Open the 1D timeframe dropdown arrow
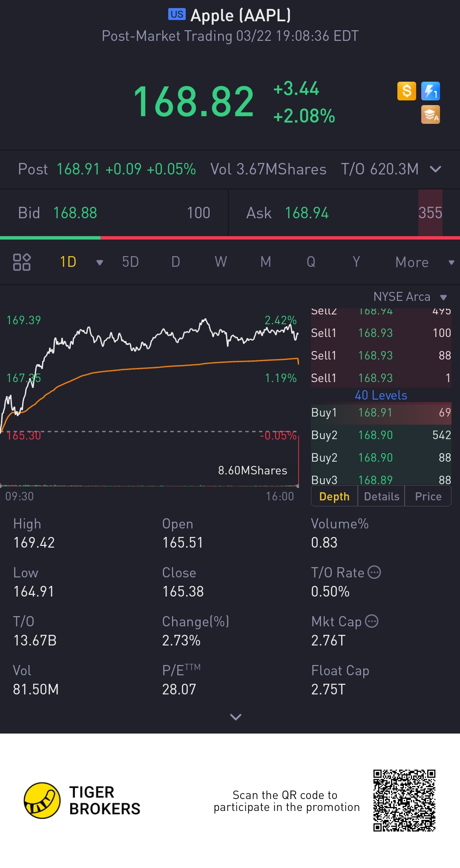The width and height of the screenshot is (460, 868). [x=100, y=263]
